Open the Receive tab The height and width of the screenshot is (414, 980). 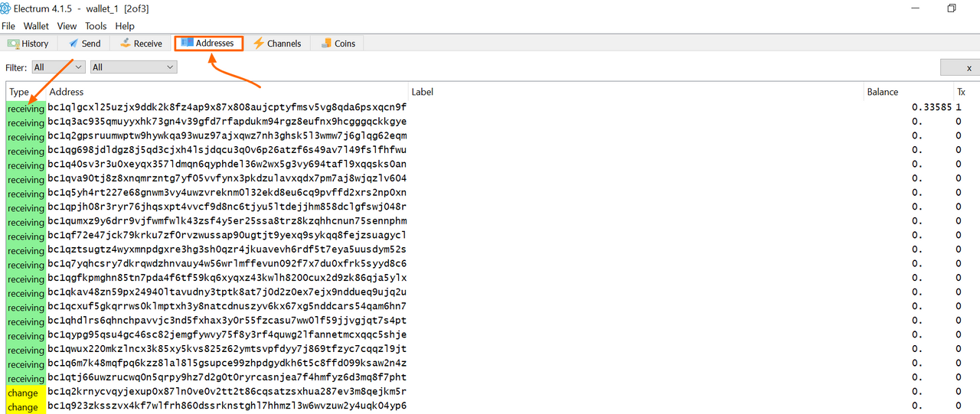click(x=140, y=44)
